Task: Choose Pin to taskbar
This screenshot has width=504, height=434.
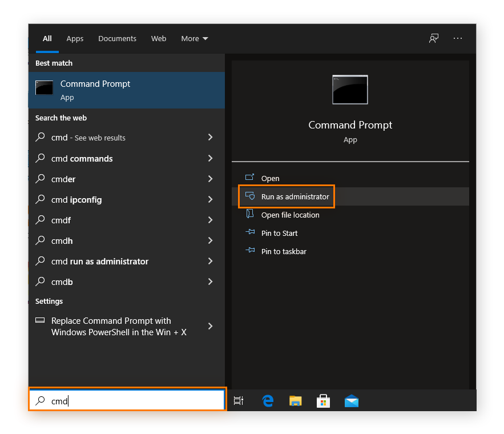Action: (x=284, y=251)
